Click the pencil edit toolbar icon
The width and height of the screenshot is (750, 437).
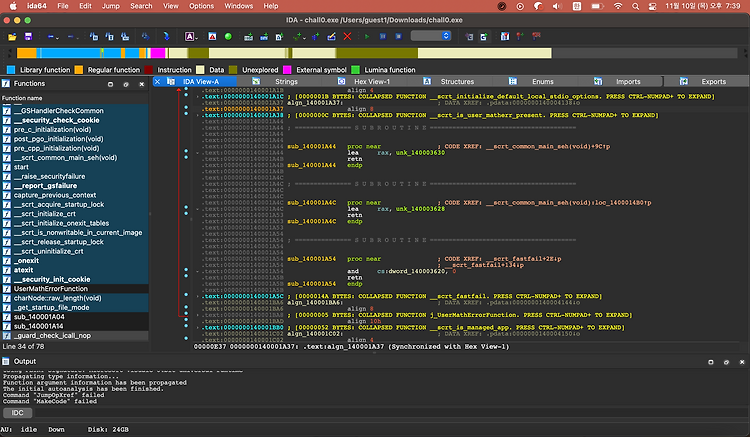pos(331,36)
